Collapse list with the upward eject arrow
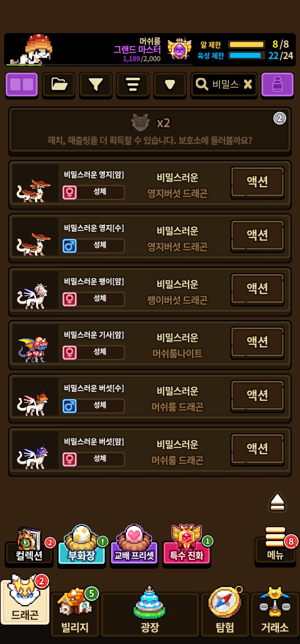Viewport: 300px width, 644px height. pyautogui.click(x=277, y=502)
